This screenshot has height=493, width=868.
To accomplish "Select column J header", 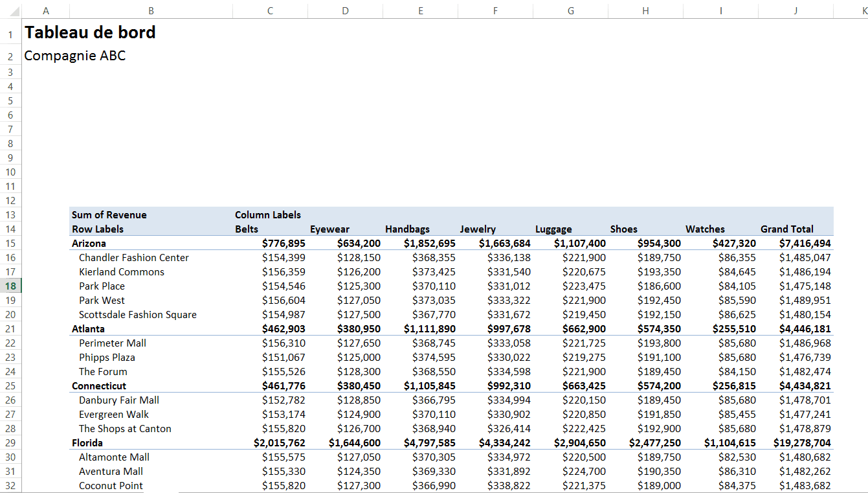I will click(x=796, y=10).
